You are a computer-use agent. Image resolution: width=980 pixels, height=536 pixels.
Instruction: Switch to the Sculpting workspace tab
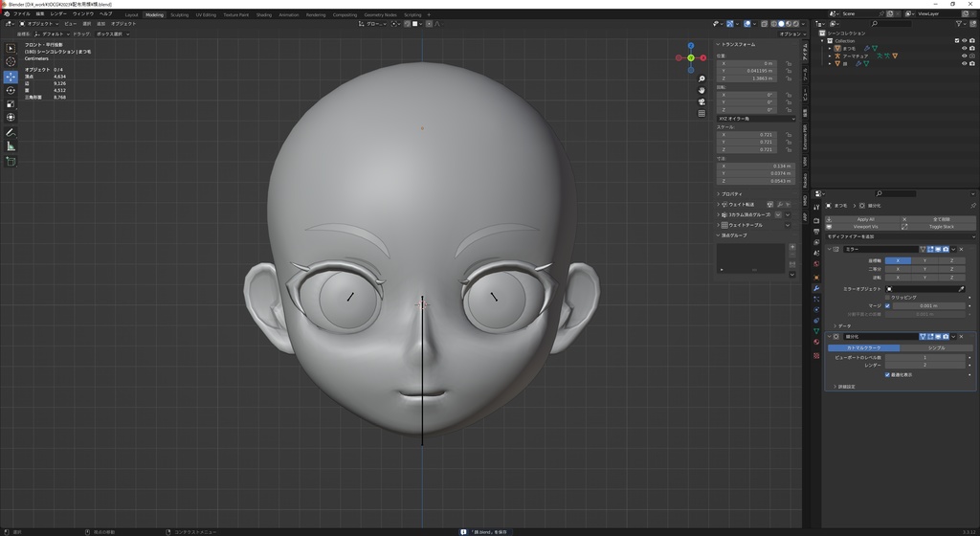tap(179, 14)
